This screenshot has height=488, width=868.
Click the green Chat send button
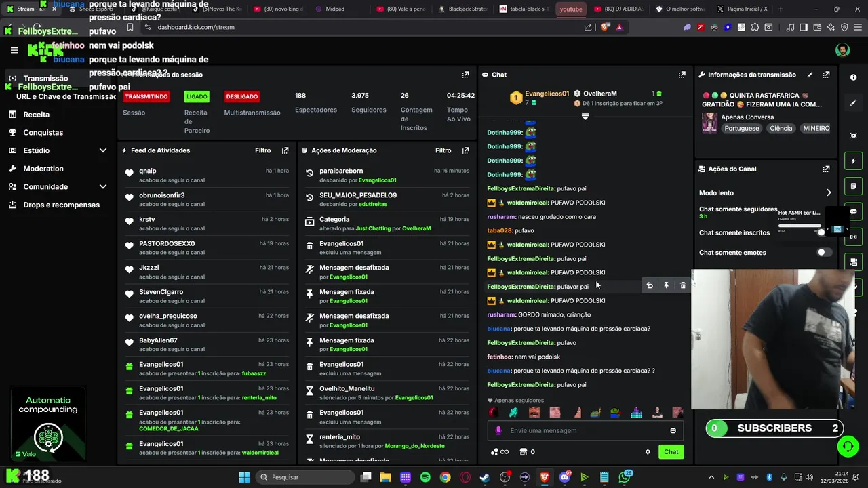pos(671,452)
